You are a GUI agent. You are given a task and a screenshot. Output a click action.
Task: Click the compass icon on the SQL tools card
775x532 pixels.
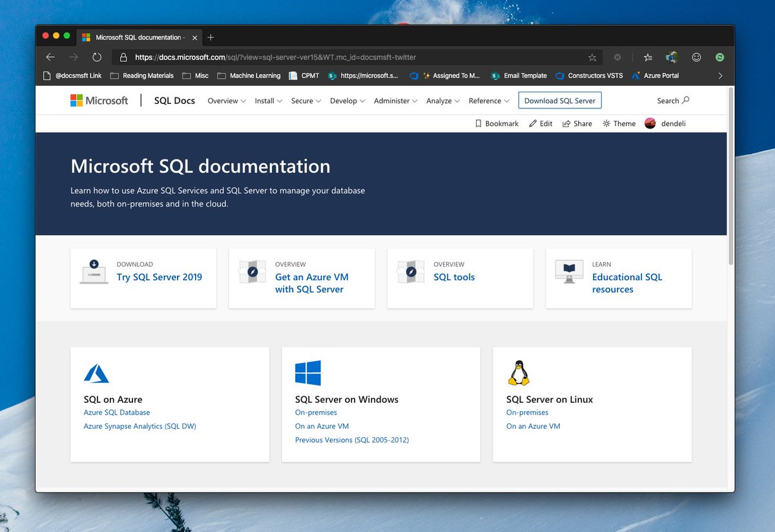coord(411,272)
